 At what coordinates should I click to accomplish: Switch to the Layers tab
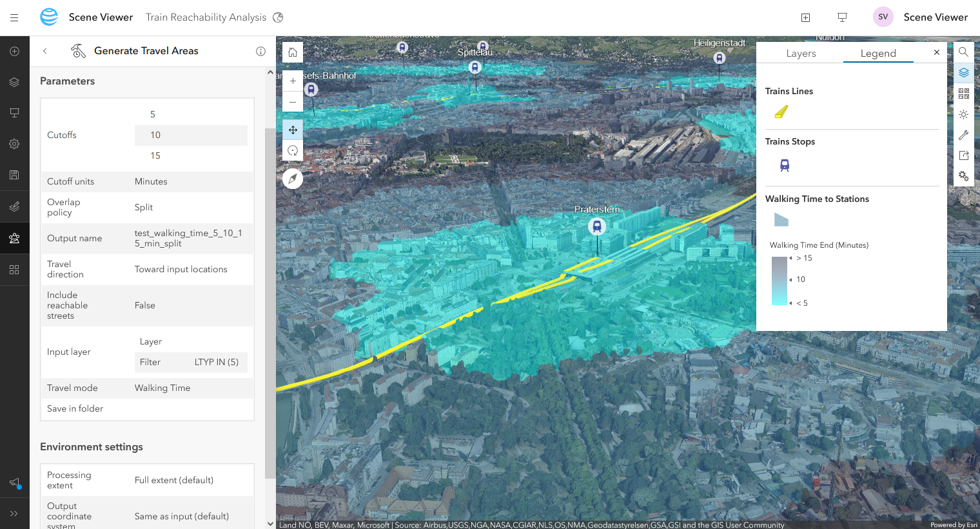coord(800,53)
